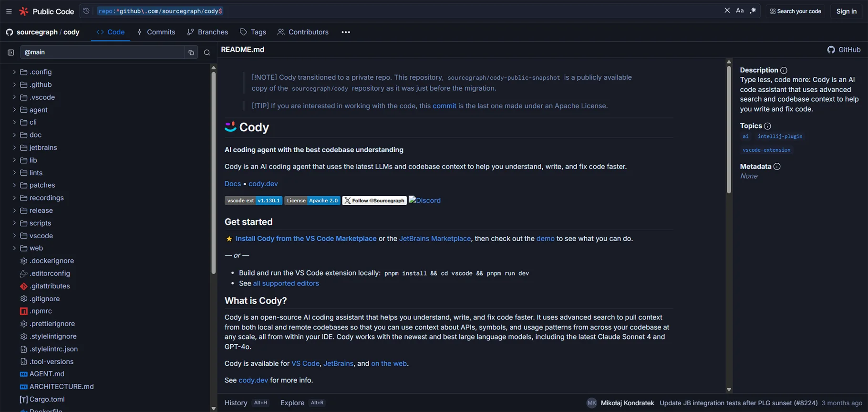This screenshot has height=412, width=868.
Task: Click the Sign in button
Action: pos(846,11)
